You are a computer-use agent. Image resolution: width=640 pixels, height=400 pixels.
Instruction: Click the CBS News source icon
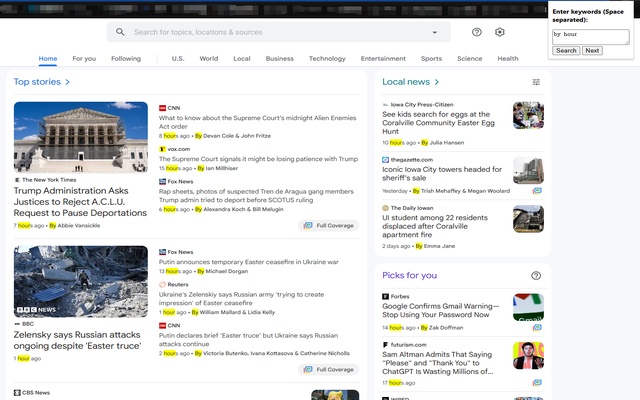tap(17, 393)
